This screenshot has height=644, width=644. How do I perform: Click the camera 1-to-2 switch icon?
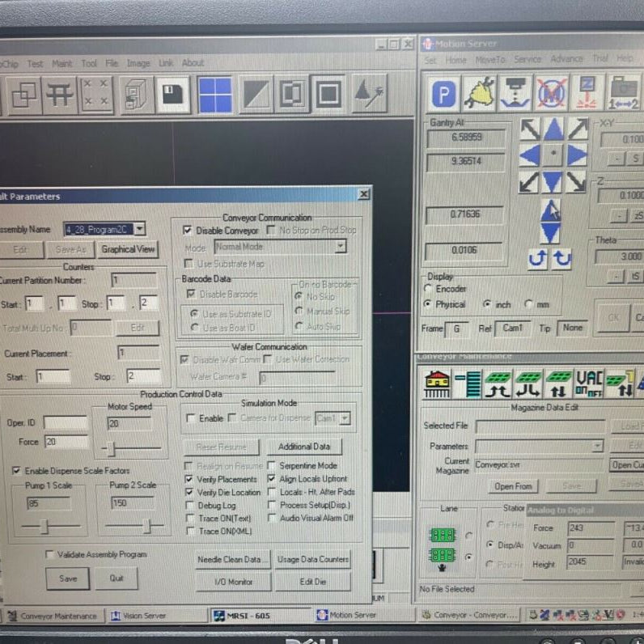coord(624,94)
